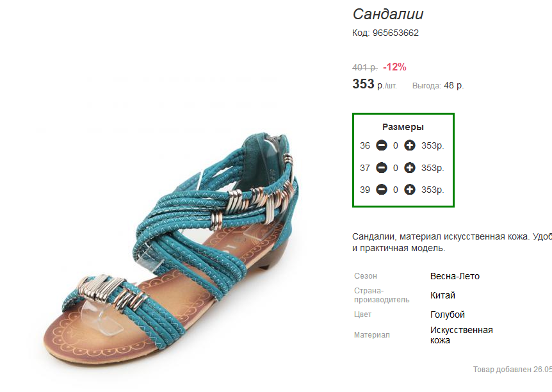Click the Сандалии product title
The image size is (552, 392).
pos(388,14)
